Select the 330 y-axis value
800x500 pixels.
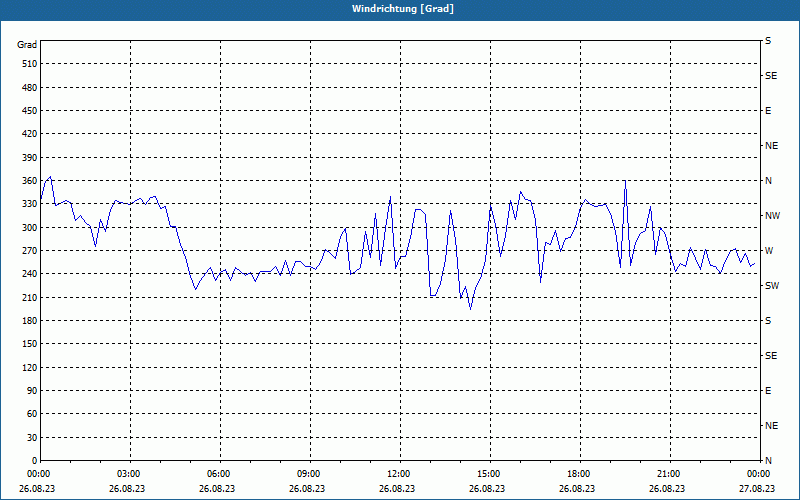click(30, 204)
